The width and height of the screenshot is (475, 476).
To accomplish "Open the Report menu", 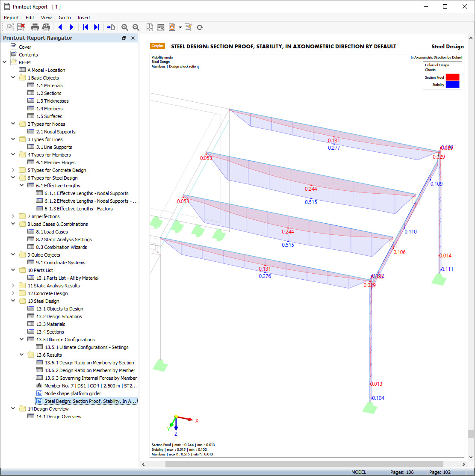I will click(x=11, y=18).
